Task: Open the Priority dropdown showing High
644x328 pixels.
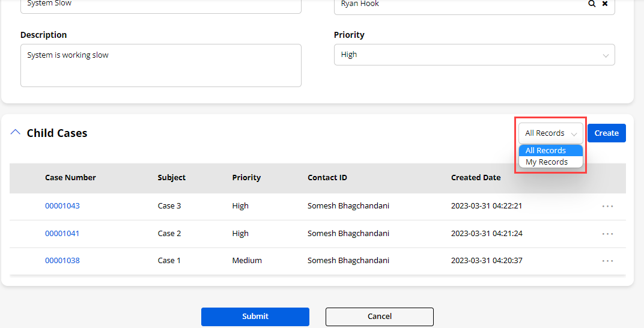Action: 474,55
